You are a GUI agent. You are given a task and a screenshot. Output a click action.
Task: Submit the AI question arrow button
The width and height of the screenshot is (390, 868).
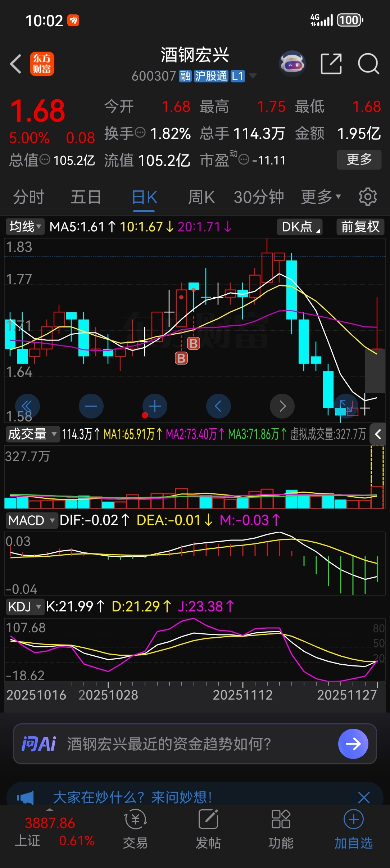pos(353,743)
